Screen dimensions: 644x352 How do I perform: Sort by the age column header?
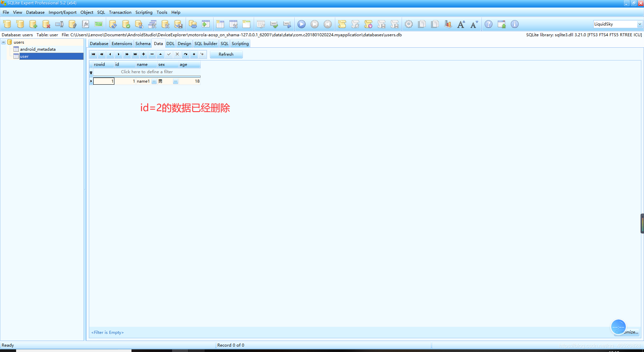(x=190, y=64)
